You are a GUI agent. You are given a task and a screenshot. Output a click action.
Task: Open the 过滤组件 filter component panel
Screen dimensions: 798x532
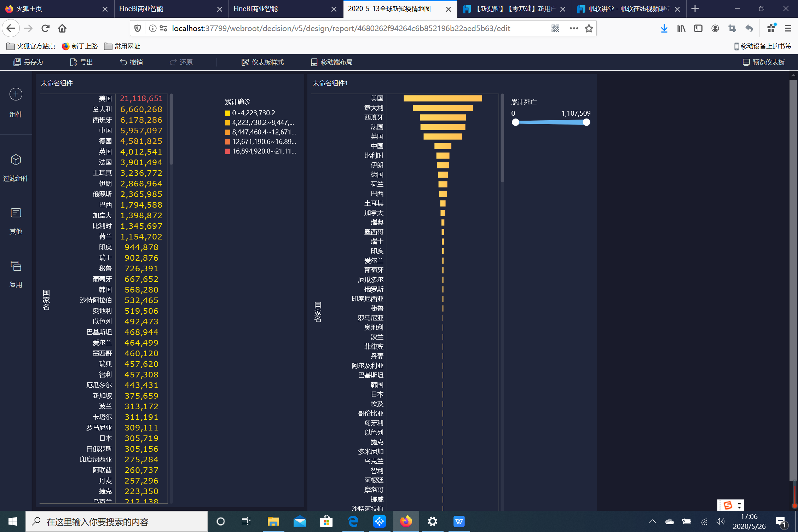tap(16, 160)
